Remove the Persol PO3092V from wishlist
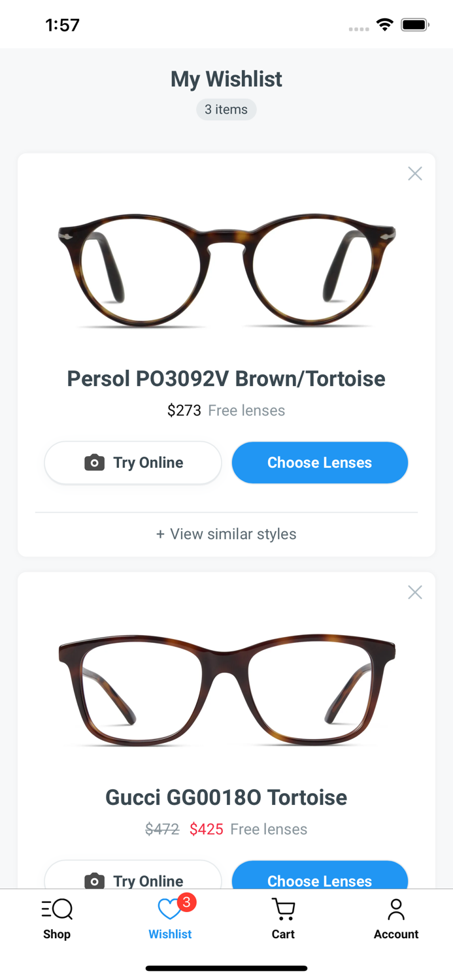Screen dimensions: 453x980 pos(415,173)
